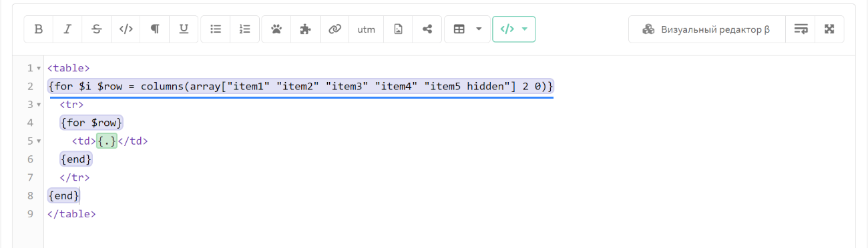
Task: Insert inline code tag
Action: 126,29
